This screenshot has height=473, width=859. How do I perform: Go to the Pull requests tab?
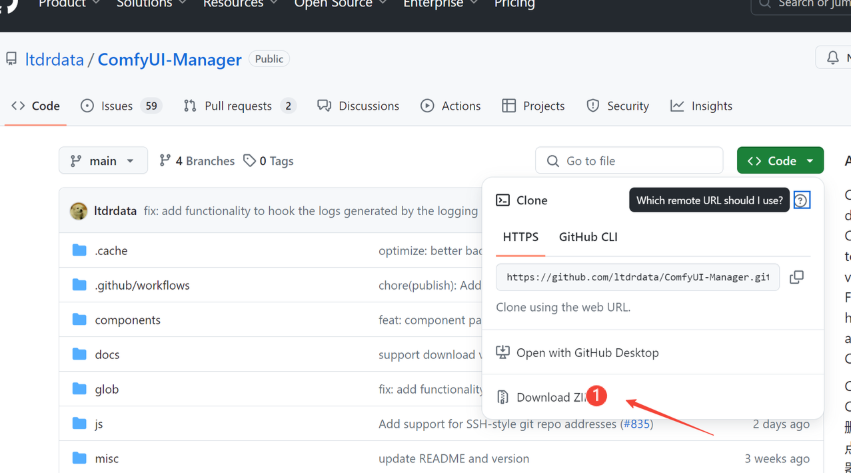(x=240, y=106)
